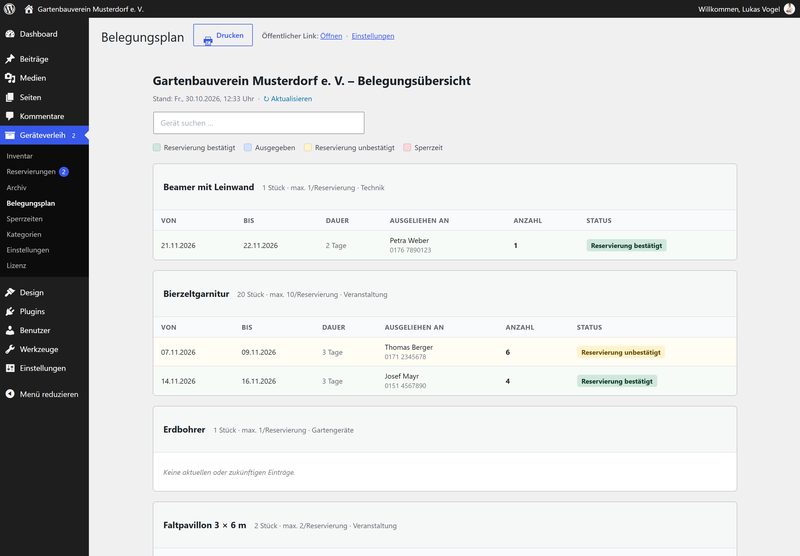The image size is (800, 556).
Task: Open Reservierungen submenu entry
Action: tap(31, 172)
